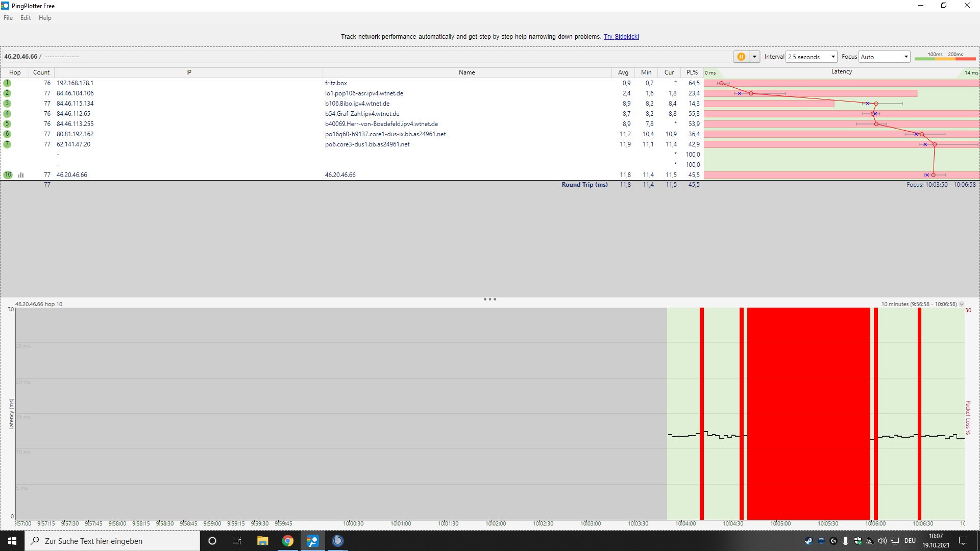
Task: Click the Try Sidekick! link
Action: tap(621, 37)
